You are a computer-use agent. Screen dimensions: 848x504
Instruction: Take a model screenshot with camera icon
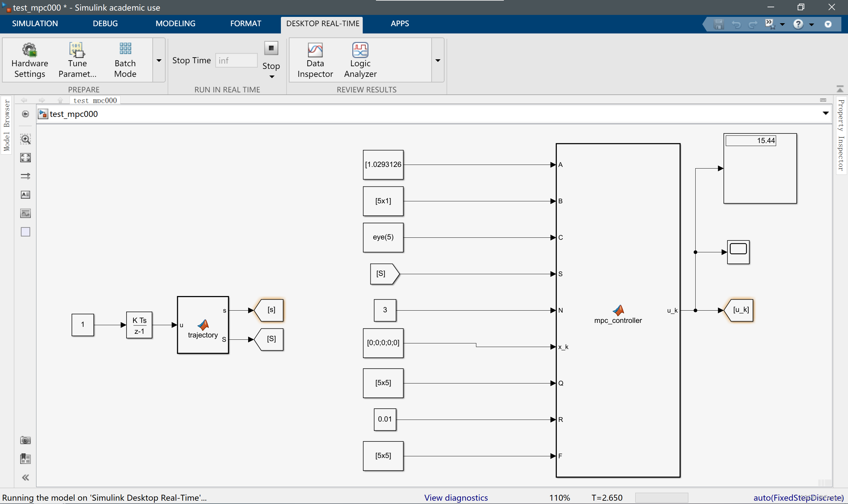coord(26,440)
